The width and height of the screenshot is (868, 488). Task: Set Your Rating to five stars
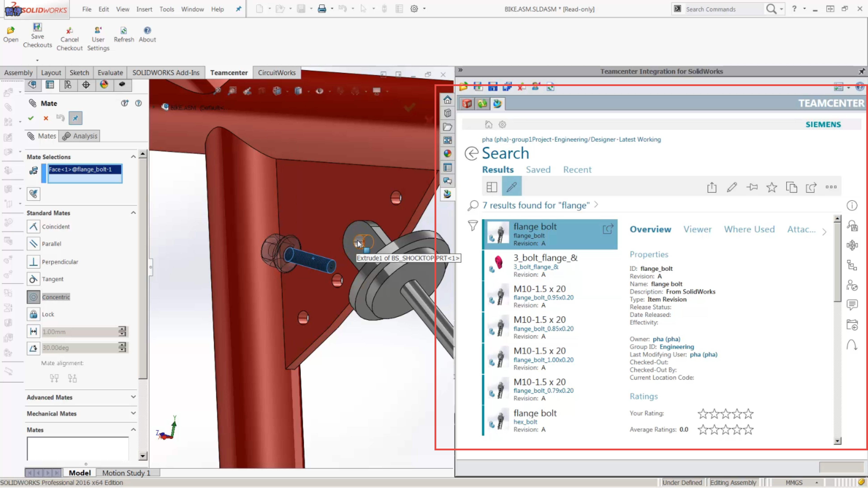point(748,414)
